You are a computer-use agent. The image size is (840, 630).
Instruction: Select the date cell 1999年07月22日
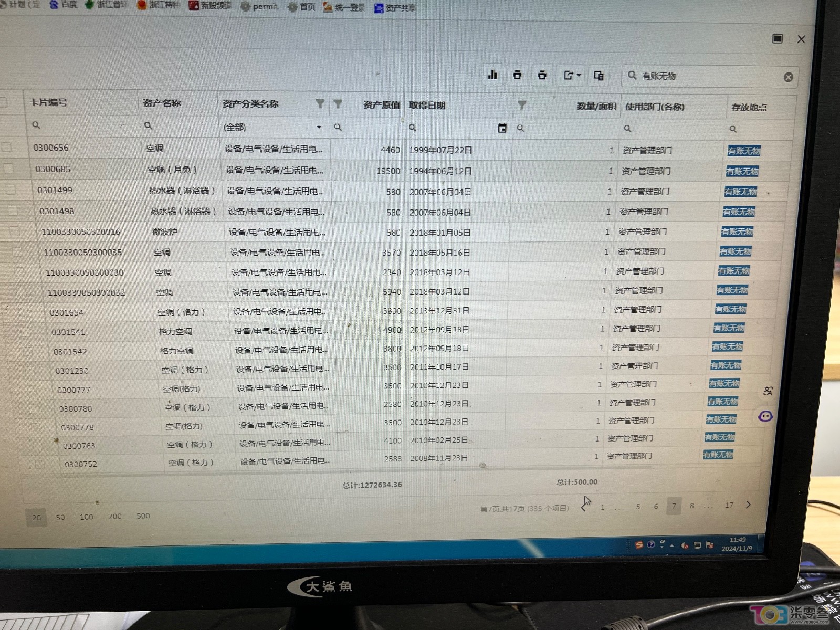440,150
